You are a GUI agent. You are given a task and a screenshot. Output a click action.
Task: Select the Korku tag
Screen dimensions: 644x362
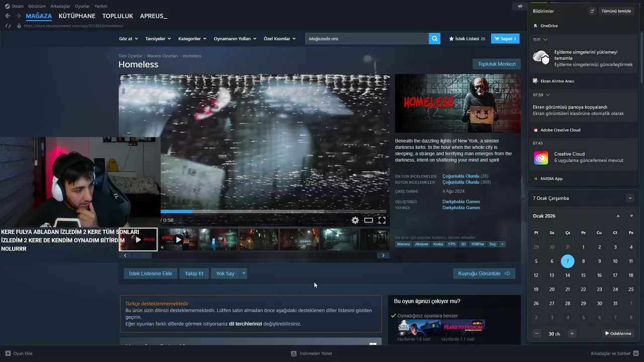point(438,244)
